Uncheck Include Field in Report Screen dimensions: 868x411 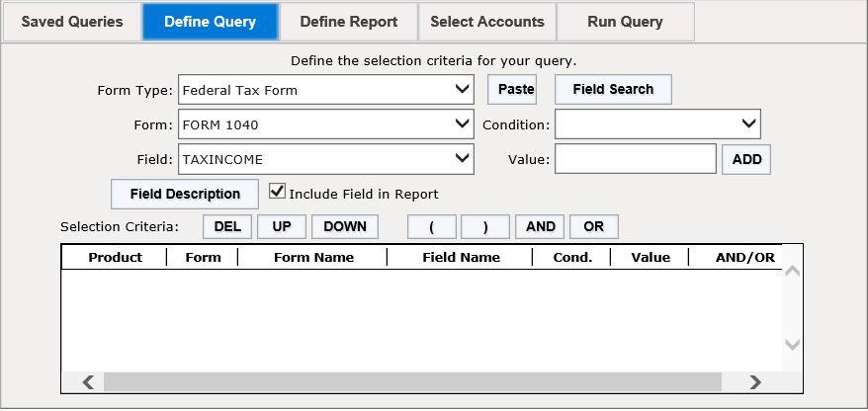(x=277, y=192)
